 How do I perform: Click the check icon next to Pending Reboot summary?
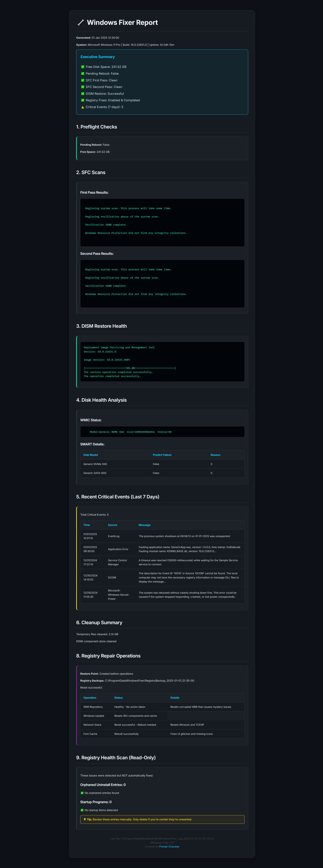tap(83, 73)
